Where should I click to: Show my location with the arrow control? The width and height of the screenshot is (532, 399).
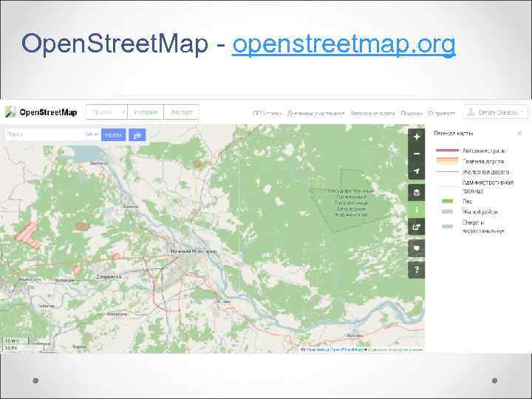coord(417,171)
